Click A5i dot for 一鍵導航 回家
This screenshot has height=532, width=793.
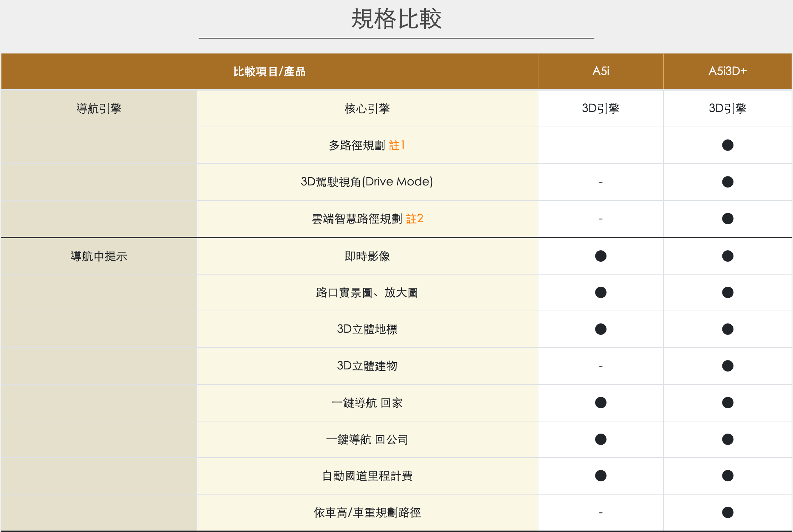pyautogui.click(x=600, y=403)
